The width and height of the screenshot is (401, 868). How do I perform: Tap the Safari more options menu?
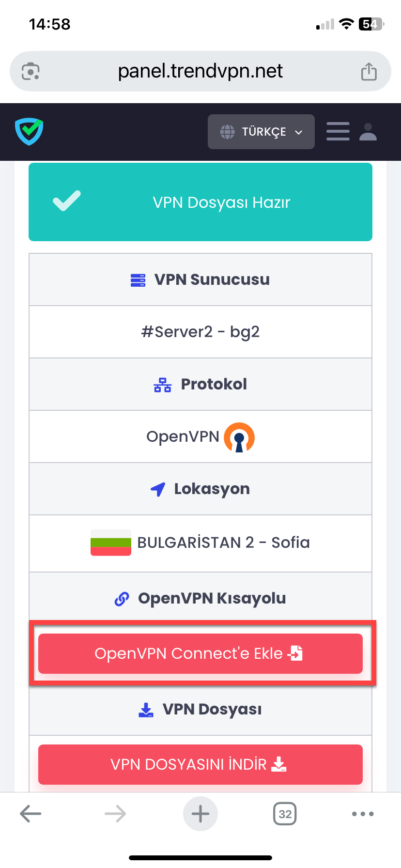(x=363, y=813)
